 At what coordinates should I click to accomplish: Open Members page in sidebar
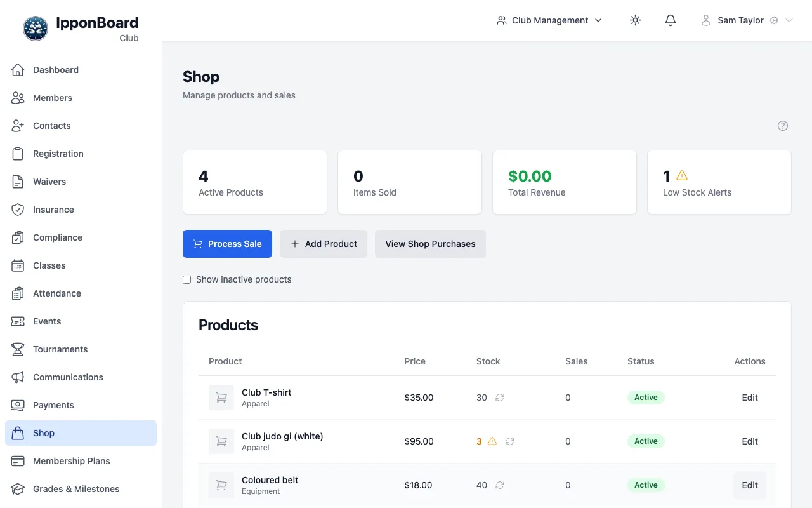[81, 98]
